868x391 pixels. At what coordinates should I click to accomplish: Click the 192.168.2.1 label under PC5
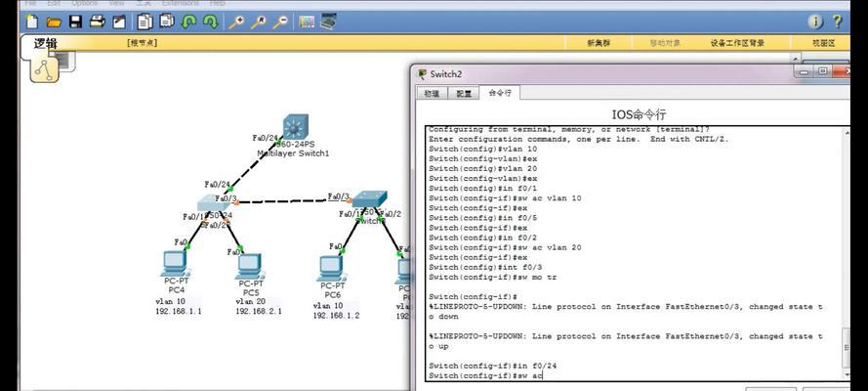pyautogui.click(x=259, y=311)
